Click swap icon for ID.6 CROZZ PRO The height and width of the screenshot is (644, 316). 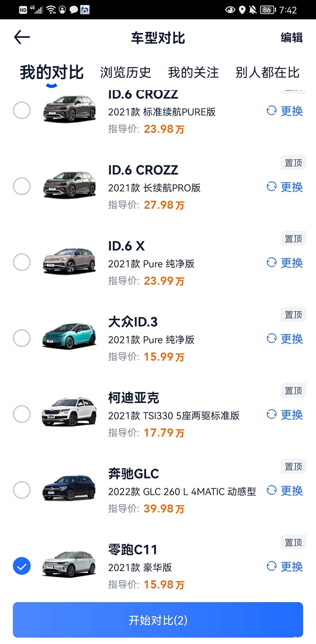coord(271,186)
